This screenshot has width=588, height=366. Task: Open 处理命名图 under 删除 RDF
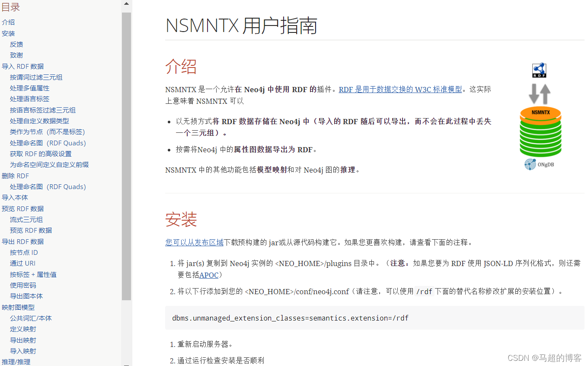pos(48,186)
